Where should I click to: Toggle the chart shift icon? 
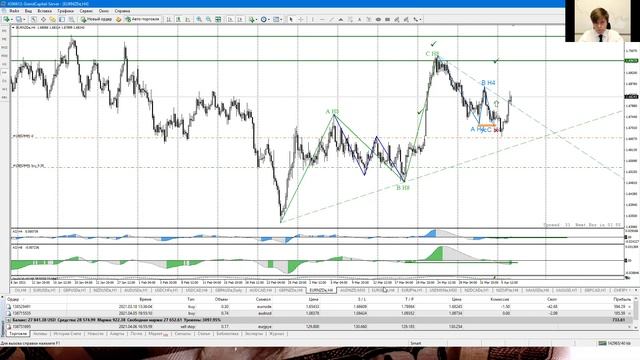click(x=240, y=19)
